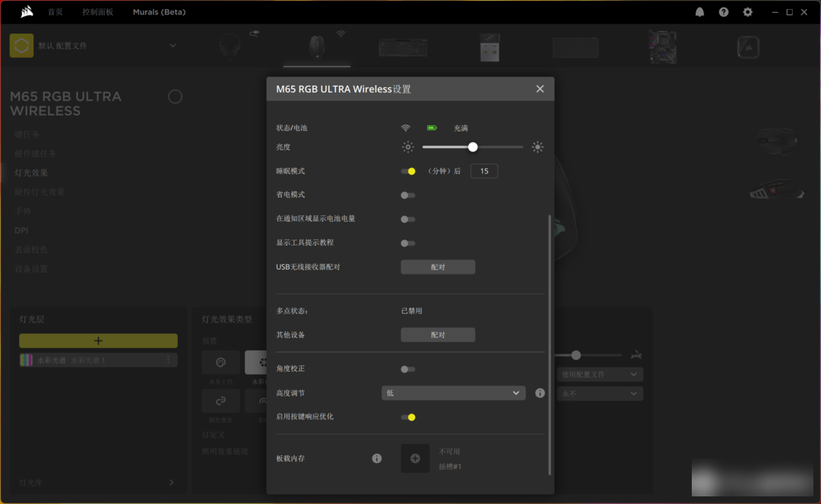821x504 pixels.
Task: Select the 水彩光谱 1 lighting layer row
Action: [x=98, y=360]
